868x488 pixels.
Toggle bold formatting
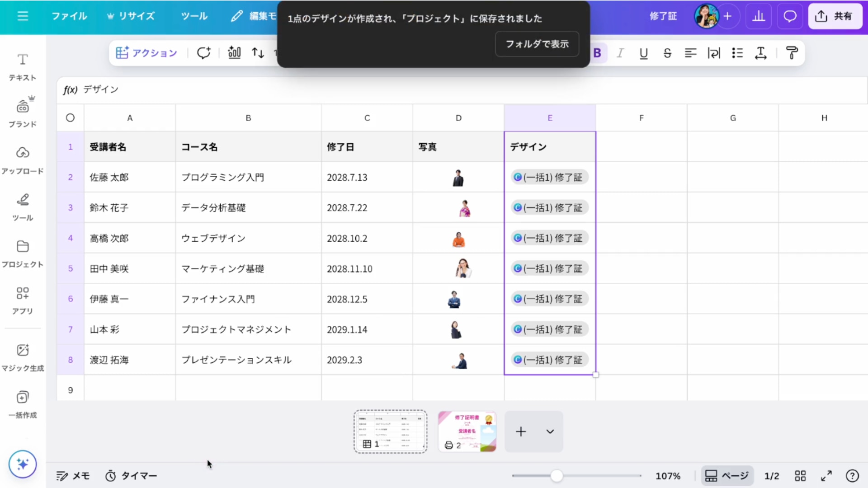tap(597, 53)
